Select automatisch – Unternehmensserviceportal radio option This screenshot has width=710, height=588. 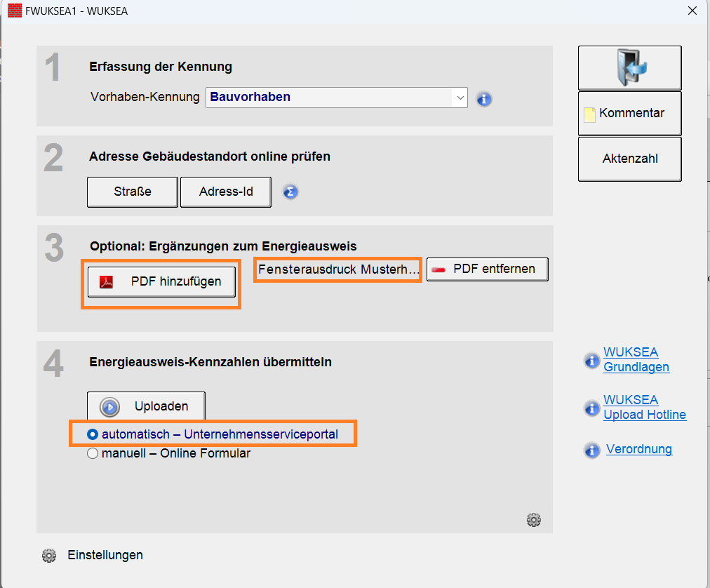pyautogui.click(x=93, y=435)
